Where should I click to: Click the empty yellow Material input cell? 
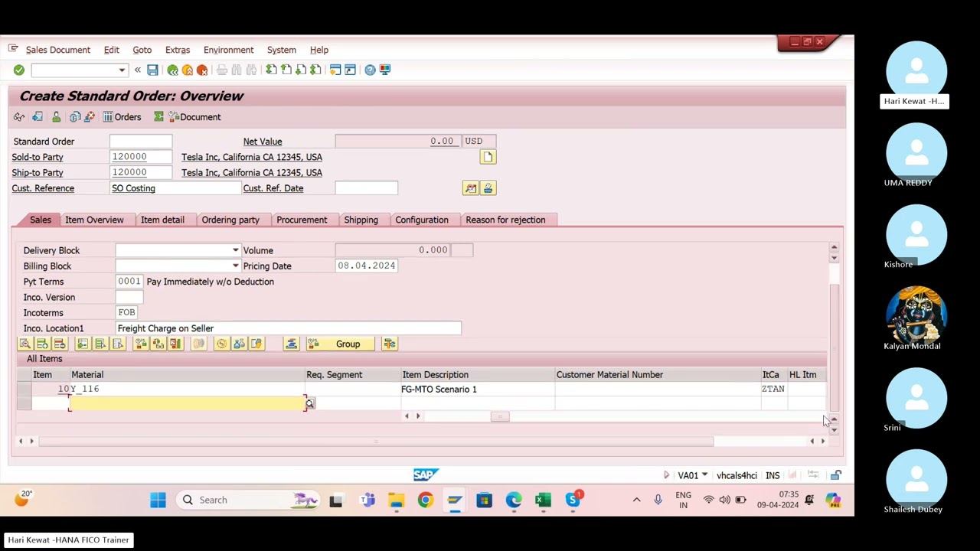[x=188, y=403]
